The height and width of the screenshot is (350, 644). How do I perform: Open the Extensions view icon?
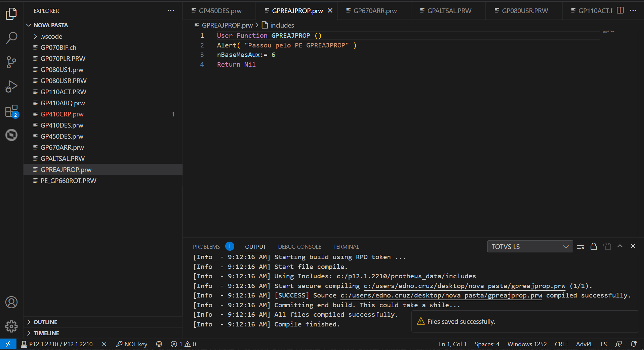click(x=11, y=111)
